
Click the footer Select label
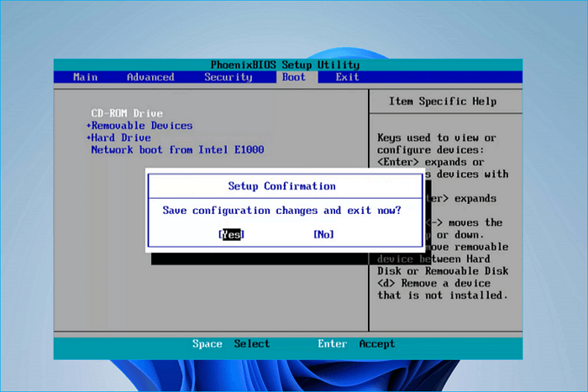pos(252,344)
